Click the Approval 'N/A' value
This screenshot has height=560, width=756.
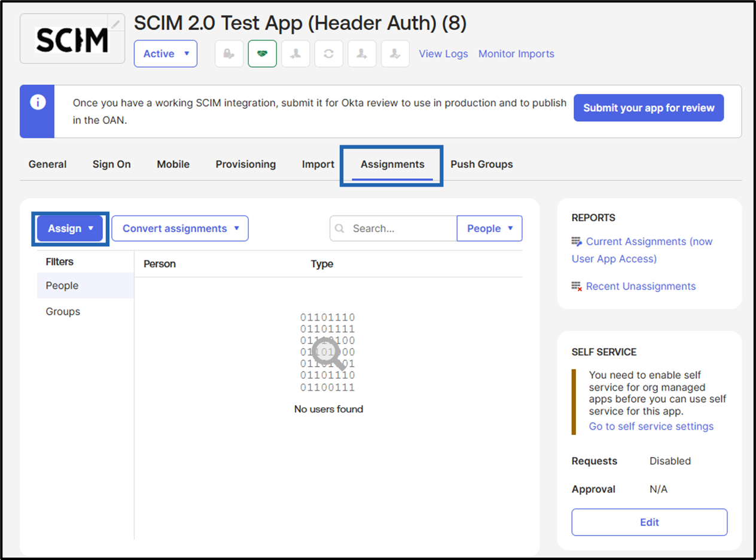tap(659, 489)
